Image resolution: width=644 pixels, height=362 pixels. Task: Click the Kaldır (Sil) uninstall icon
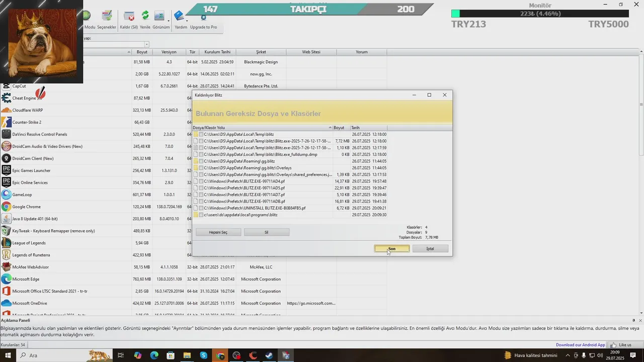click(129, 16)
